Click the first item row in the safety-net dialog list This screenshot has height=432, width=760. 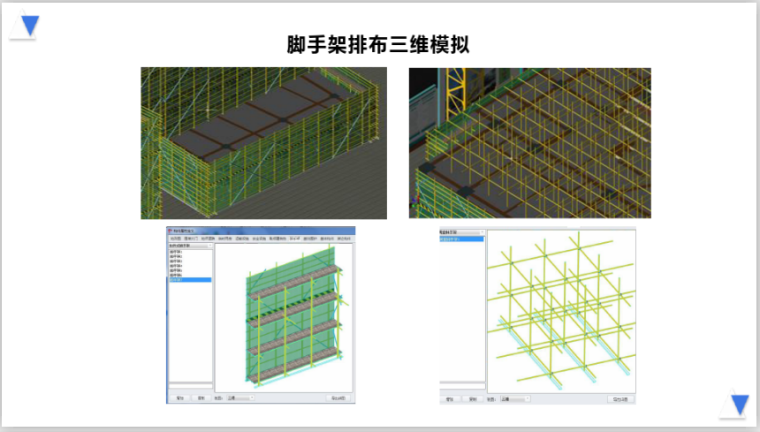[190, 252]
